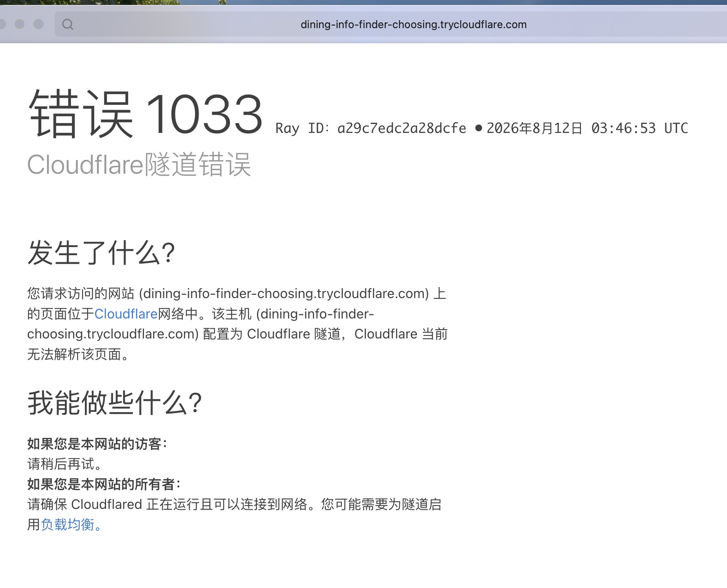727x588 pixels.
Task: Click the Cloudflare隧道错误 subtitle
Action: click(x=139, y=165)
